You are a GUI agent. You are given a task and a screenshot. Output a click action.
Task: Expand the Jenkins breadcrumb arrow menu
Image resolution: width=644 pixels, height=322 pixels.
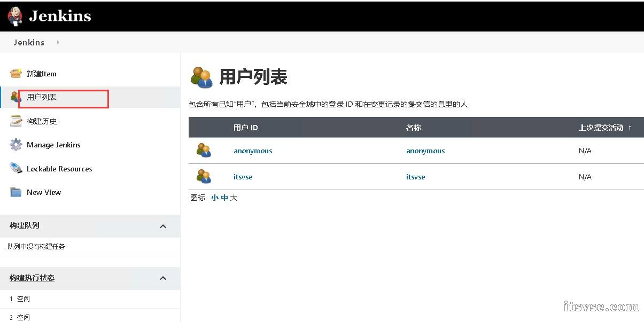click(x=58, y=42)
